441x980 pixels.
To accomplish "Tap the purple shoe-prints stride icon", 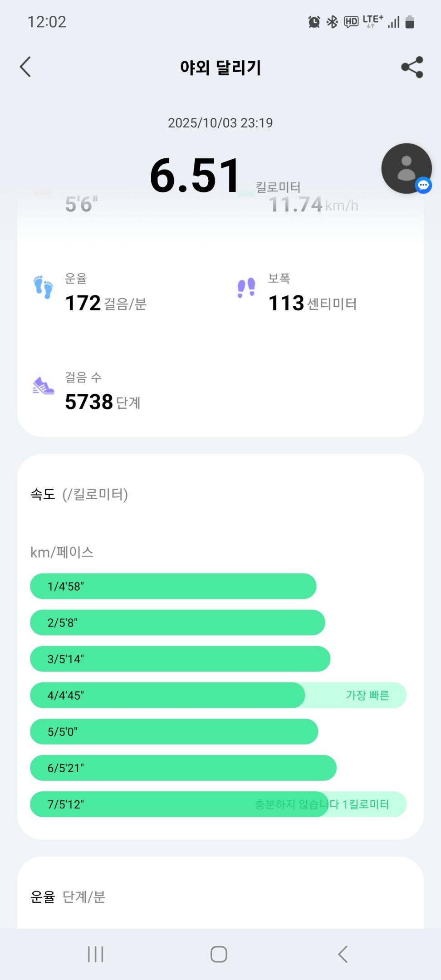I will point(246,288).
